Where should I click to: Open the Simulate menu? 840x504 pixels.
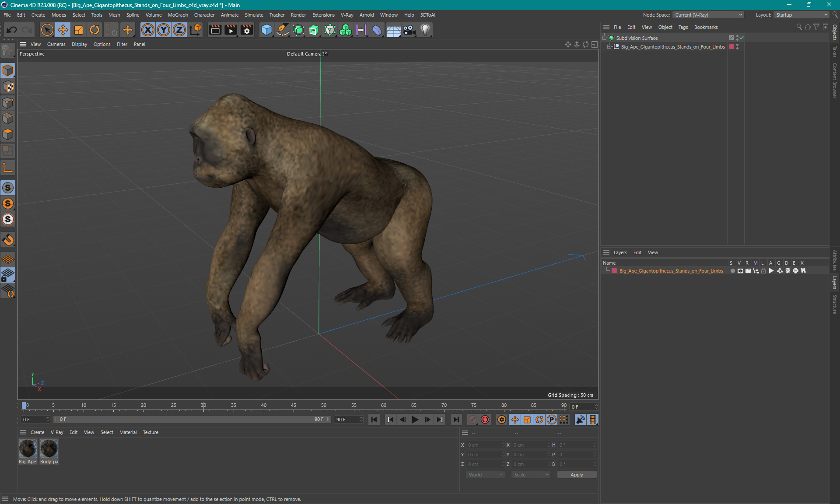[254, 15]
